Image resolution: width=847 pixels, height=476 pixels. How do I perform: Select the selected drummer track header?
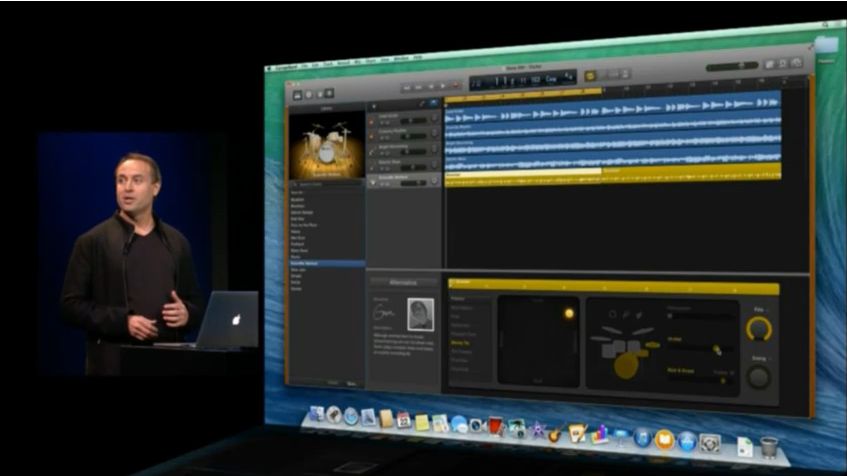[404, 181]
